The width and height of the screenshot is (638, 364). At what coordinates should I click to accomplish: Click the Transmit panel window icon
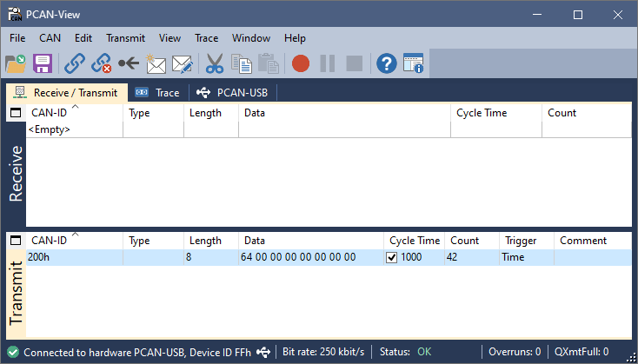pos(16,241)
